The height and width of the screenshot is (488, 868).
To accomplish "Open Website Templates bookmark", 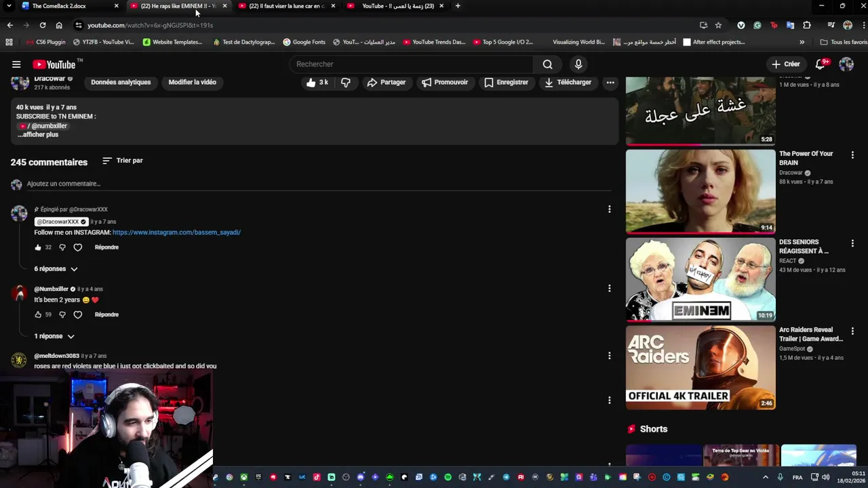I will pyautogui.click(x=172, y=42).
